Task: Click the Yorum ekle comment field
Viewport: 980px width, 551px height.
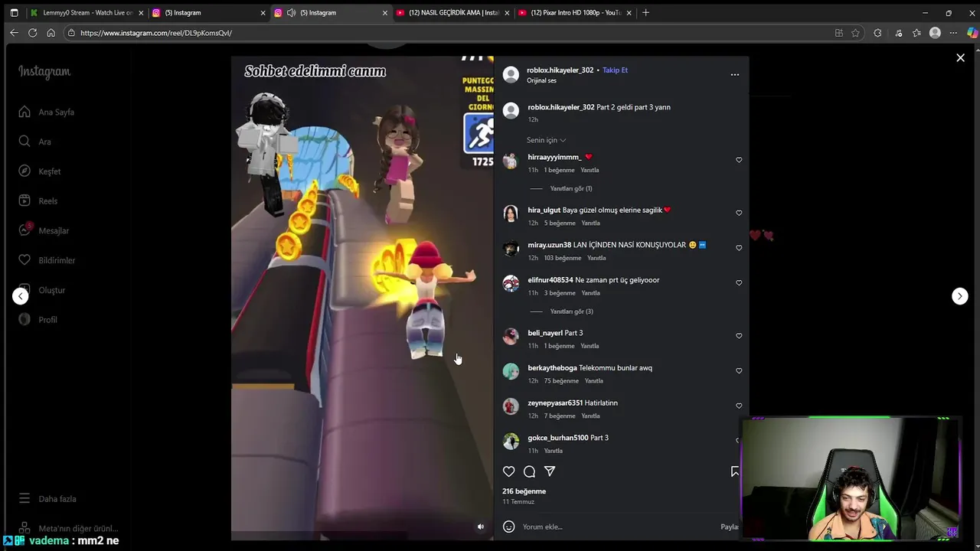Action: (x=619, y=527)
